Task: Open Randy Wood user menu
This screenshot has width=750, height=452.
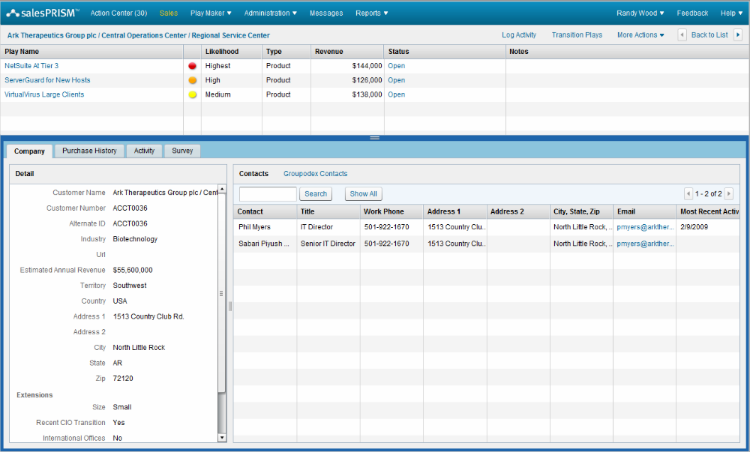Action: coord(640,13)
